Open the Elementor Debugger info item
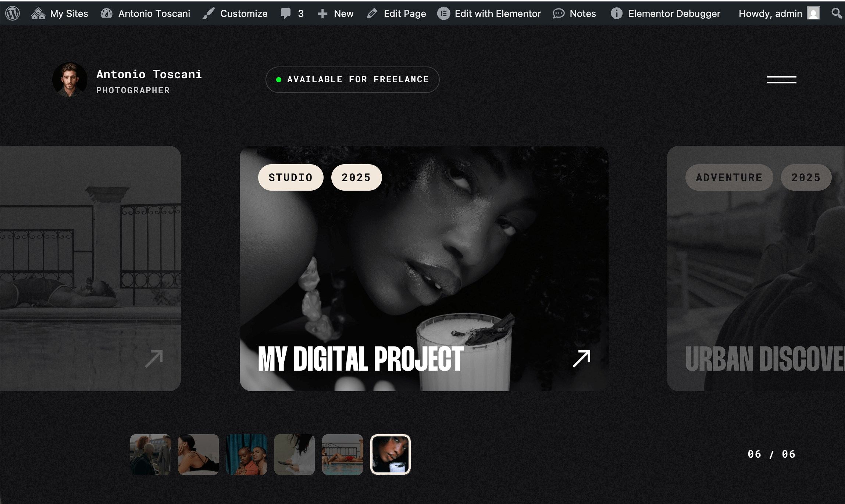 click(666, 14)
